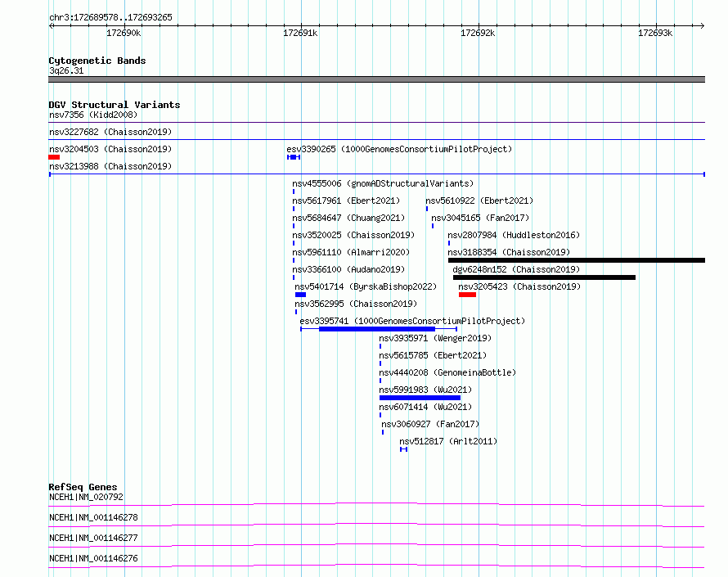This screenshot has width=728, height=577.
Task: Open the esv3390265 1000Genomes variant label
Action: point(399,149)
